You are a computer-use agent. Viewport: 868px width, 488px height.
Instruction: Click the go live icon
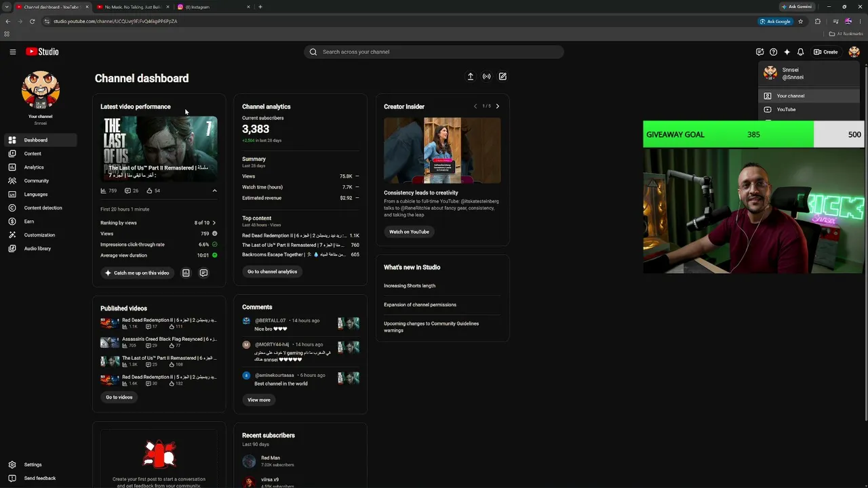[486, 77]
